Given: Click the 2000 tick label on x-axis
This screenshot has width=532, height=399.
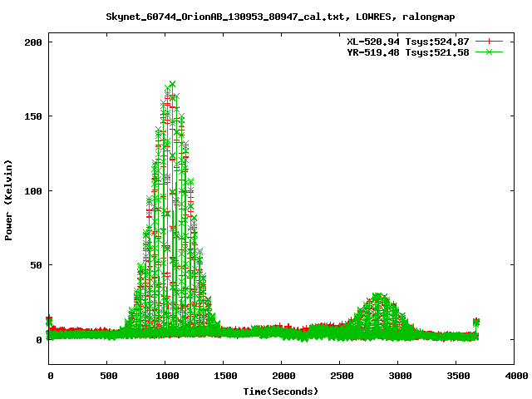Looking at the screenshot, I should click(283, 376).
